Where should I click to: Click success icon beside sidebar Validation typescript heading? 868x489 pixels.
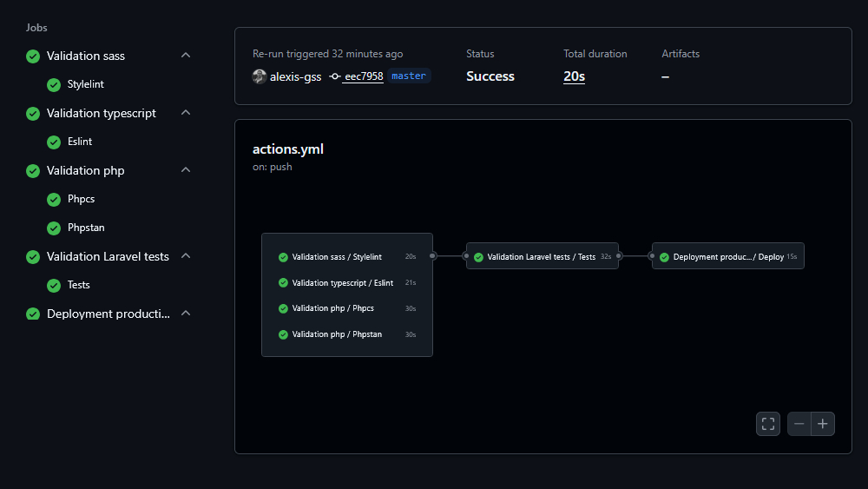(x=33, y=114)
